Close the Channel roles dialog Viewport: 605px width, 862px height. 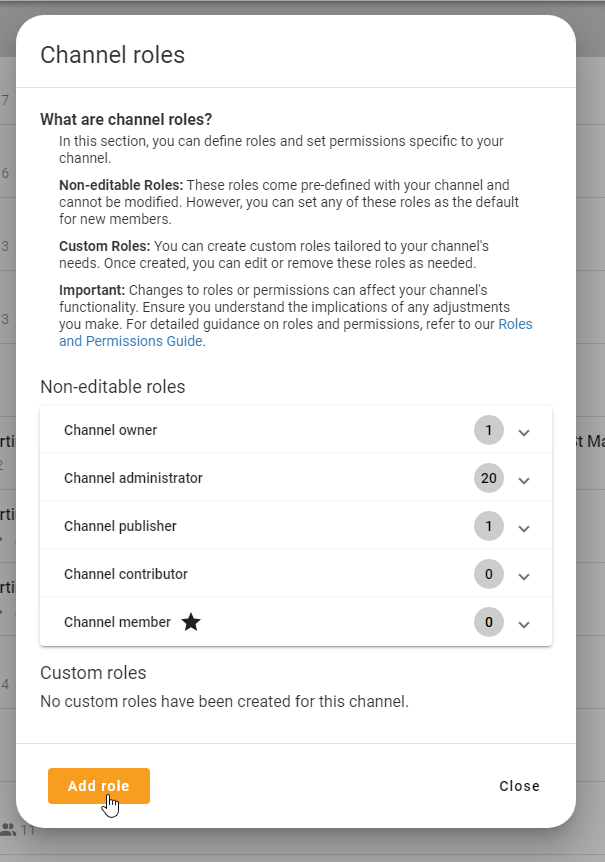(x=519, y=786)
